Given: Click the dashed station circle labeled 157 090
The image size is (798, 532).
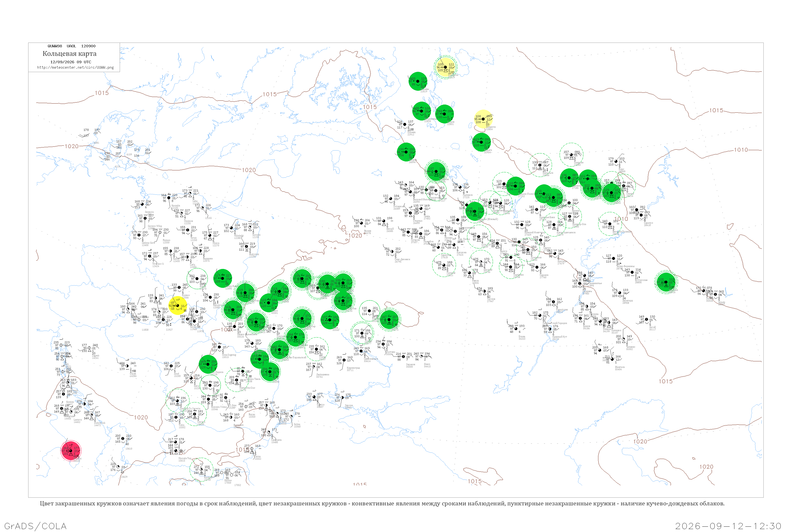Looking at the screenshot, I should coord(571,155).
